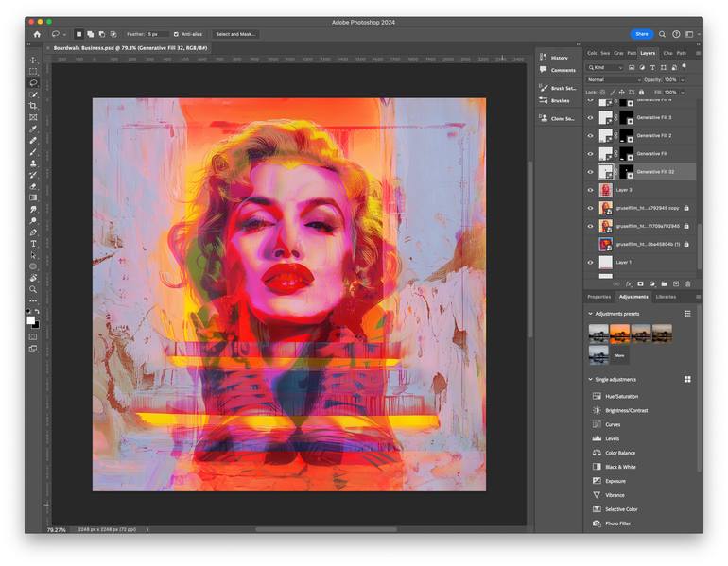Switch to the Libraries tab

coord(666,297)
